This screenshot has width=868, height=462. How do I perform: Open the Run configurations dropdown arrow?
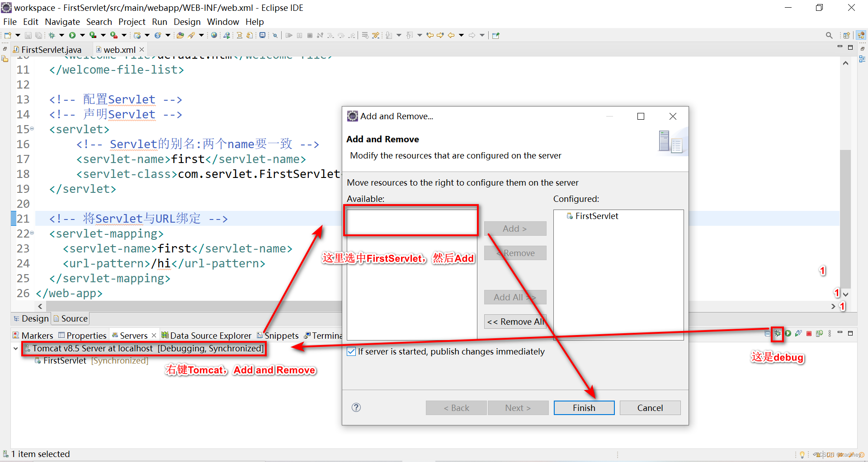(82, 35)
